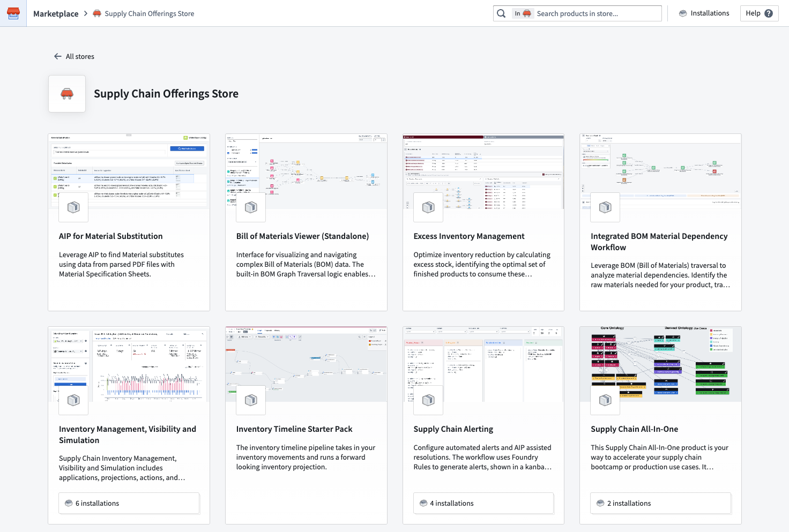Screen dimensions: 789x532
Task: Click the store icon next to Supply Chain Offerings Store breadcrumb
Action: [97, 13]
